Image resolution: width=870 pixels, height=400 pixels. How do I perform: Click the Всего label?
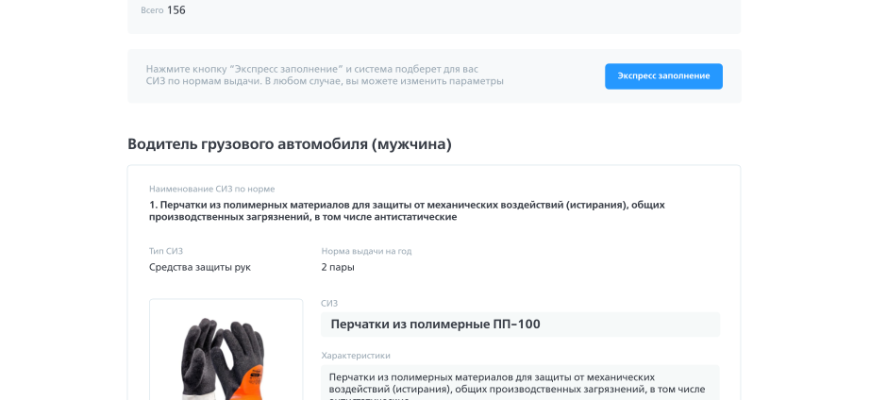click(153, 11)
